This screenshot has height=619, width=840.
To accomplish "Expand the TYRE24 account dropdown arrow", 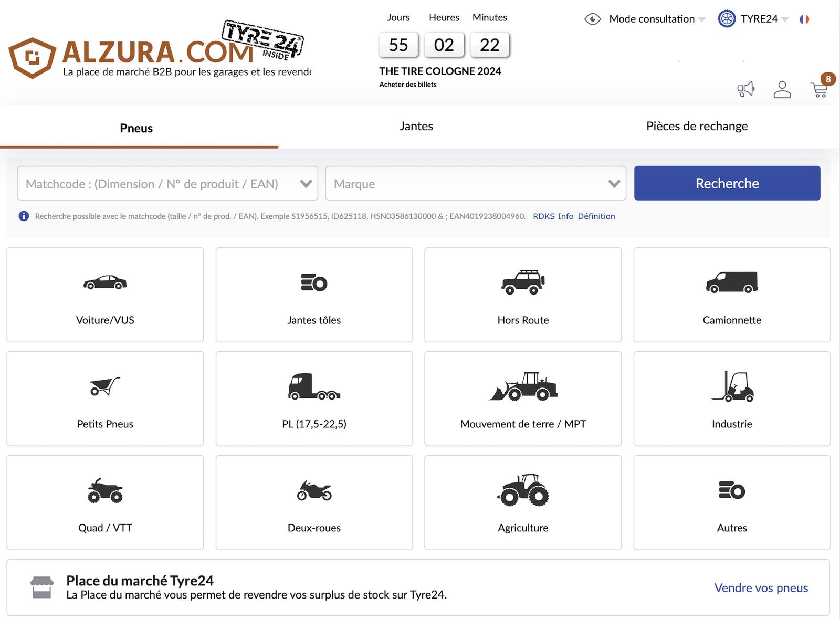I will click(785, 20).
